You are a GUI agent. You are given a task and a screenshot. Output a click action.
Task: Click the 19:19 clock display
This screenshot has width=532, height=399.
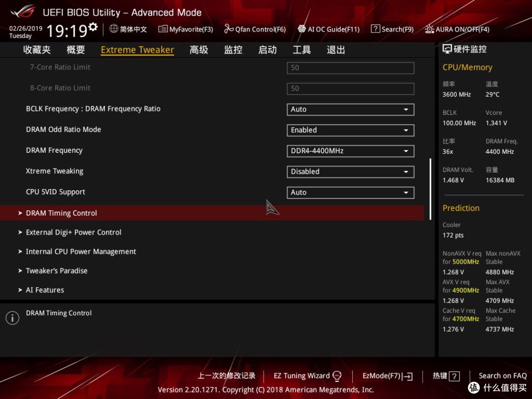tap(67, 31)
